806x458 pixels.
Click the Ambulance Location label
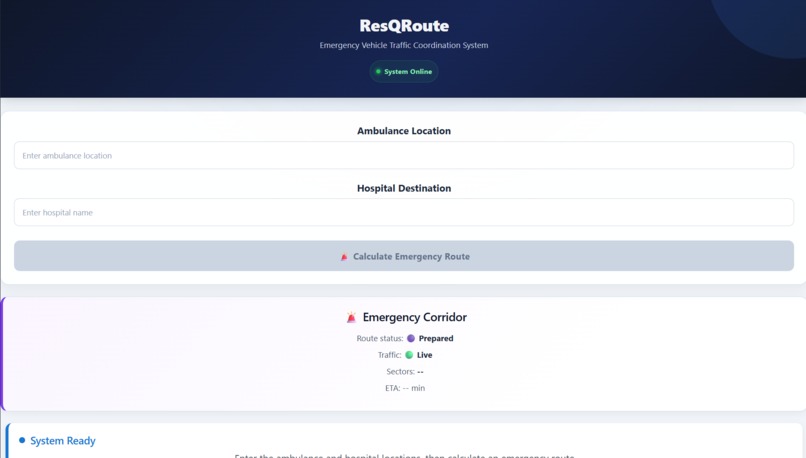click(x=404, y=131)
